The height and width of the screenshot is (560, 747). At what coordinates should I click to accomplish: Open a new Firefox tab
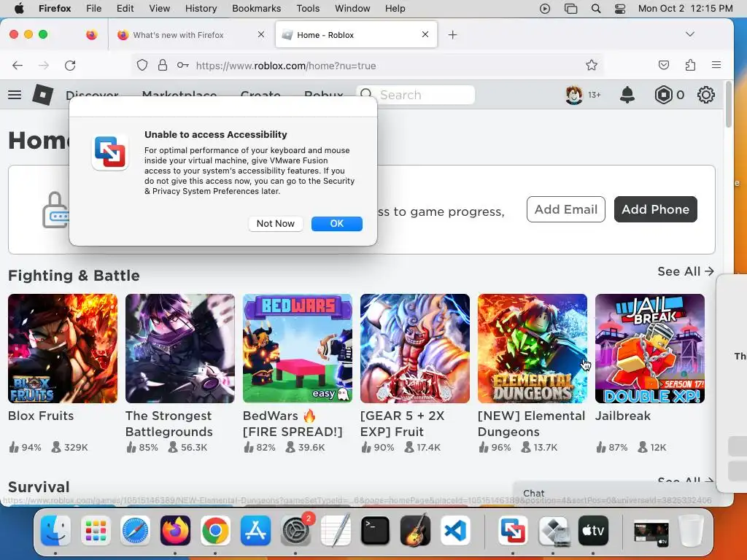click(x=452, y=35)
